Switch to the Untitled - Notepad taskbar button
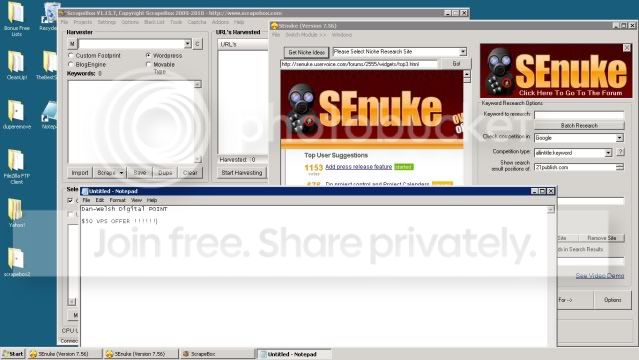639x360 pixels. tap(294, 354)
